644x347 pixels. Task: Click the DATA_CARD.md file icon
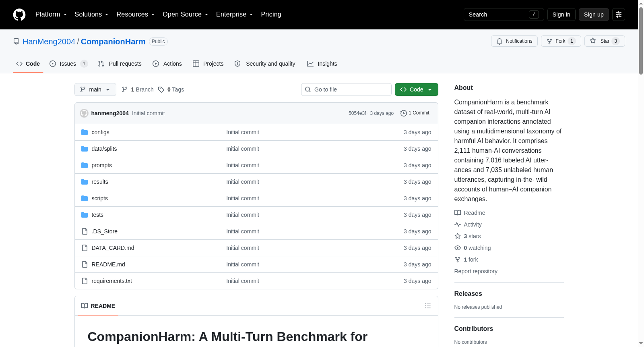(85, 248)
